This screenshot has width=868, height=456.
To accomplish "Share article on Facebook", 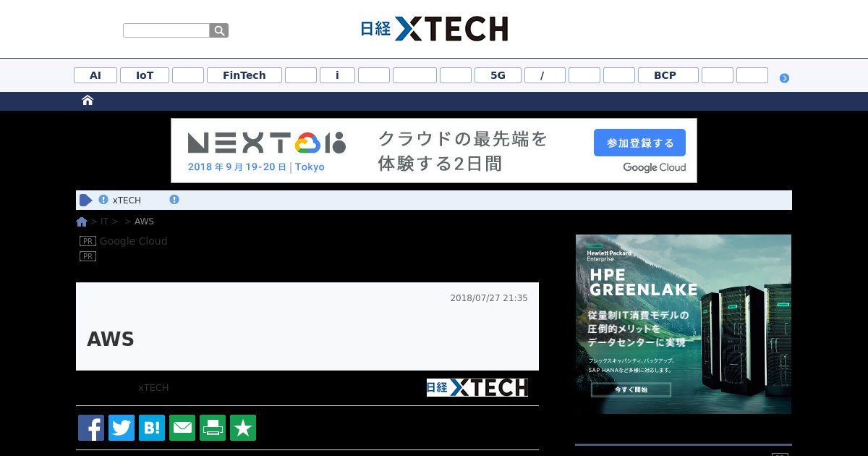I will click(x=91, y=428).
